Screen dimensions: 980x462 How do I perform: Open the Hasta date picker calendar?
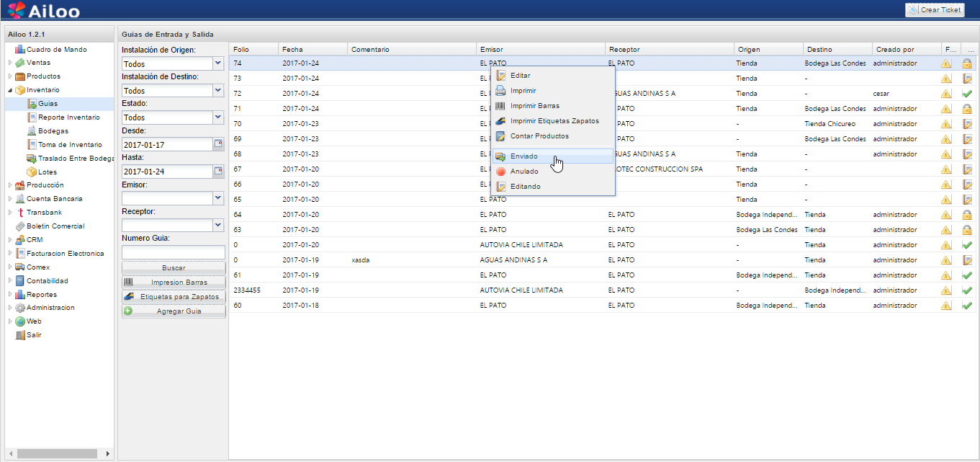pos(219,171)
